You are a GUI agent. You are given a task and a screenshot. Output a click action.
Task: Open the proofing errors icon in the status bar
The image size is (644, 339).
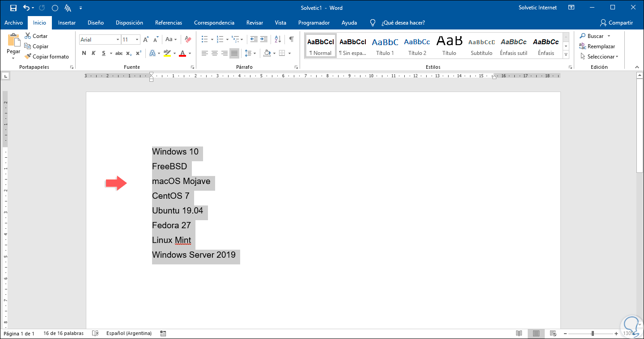(95, 334)
